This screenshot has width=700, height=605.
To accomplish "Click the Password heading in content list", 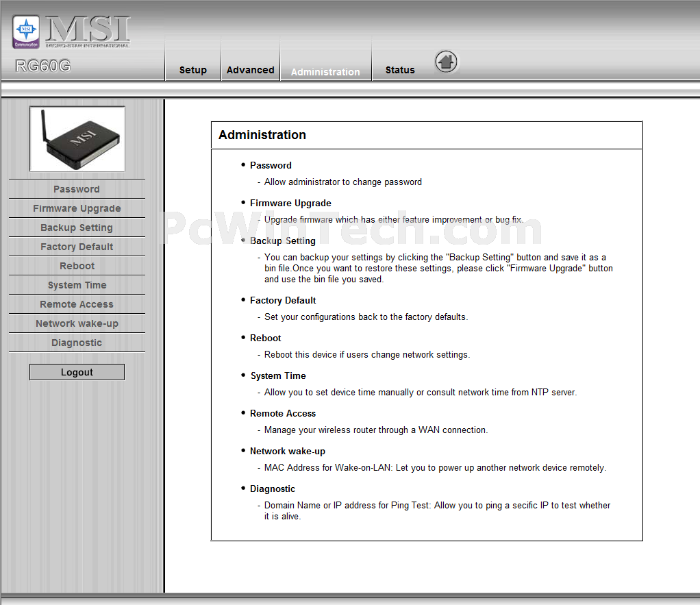I will pyautogui.click(x=271, y=165).
